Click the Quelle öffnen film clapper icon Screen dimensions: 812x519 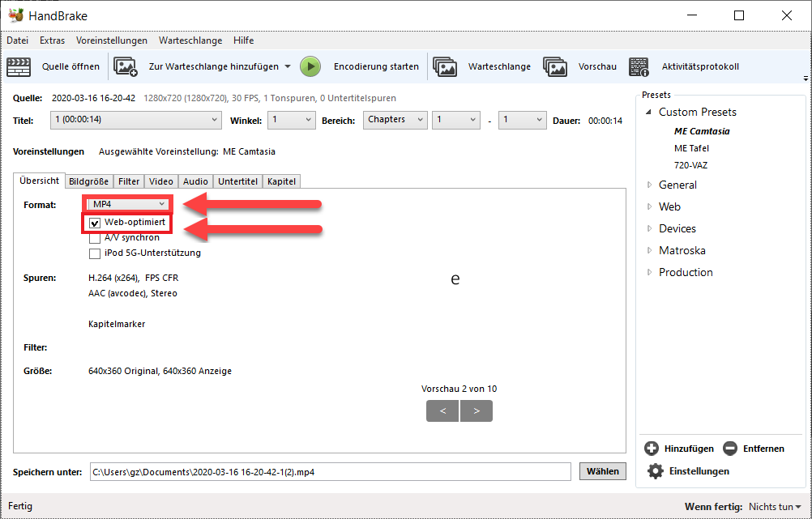click(19, 66)
